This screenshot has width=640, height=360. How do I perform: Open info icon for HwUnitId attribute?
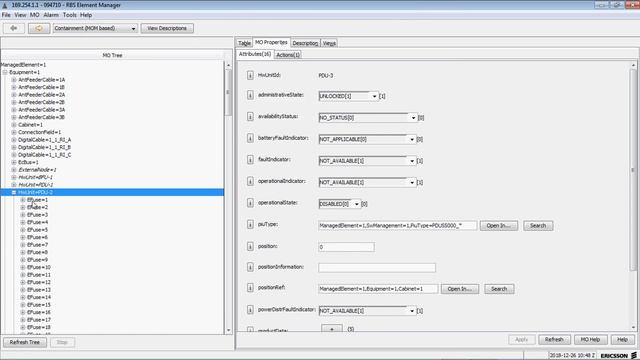(x=250, y=75)
